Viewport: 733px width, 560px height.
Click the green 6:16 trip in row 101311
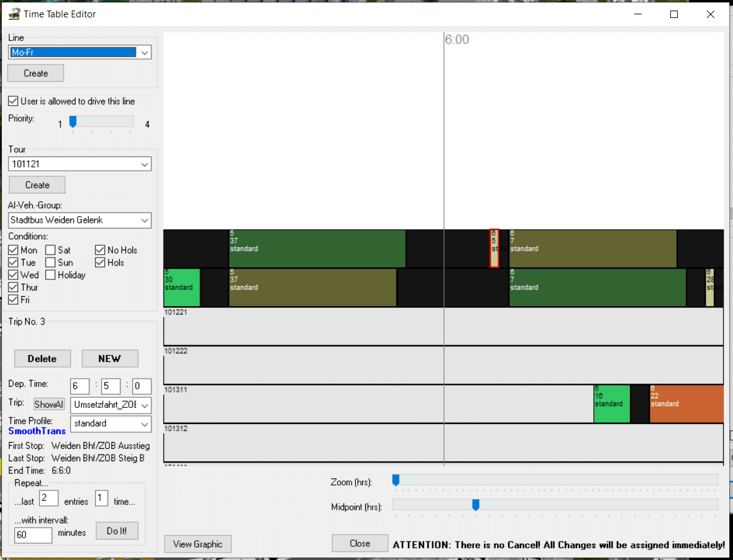pyautogui.click(x=611, y=404)
